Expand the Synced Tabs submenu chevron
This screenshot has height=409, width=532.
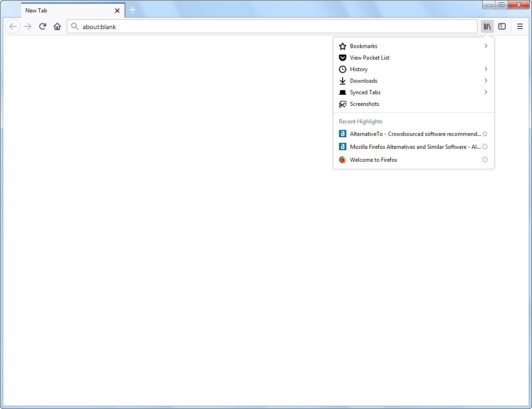[x=486, y=92]
